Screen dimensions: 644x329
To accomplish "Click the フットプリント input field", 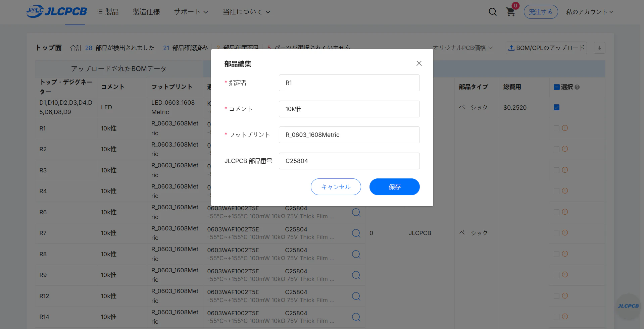I will pyautogui.click(x=349, y=135).
